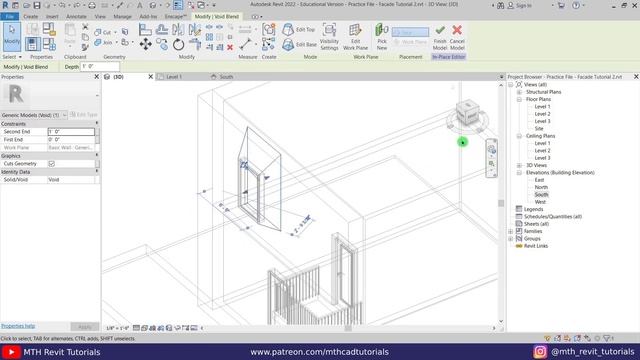Switch to the Level 1 view tab
The image size is (640, 360).
174,77
